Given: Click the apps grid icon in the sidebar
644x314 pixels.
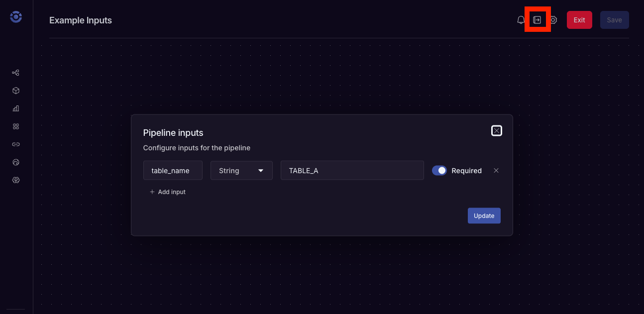Looking at the screenshot, I should click(15, 126).
